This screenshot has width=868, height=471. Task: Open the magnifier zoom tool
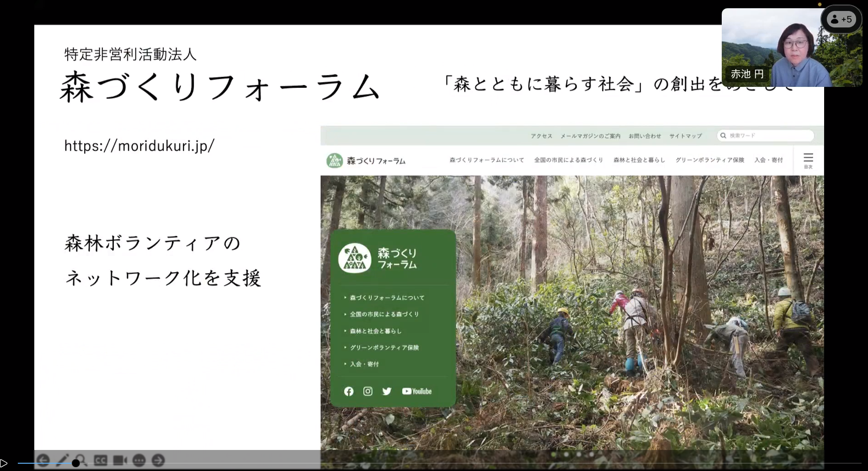point(81,460)
